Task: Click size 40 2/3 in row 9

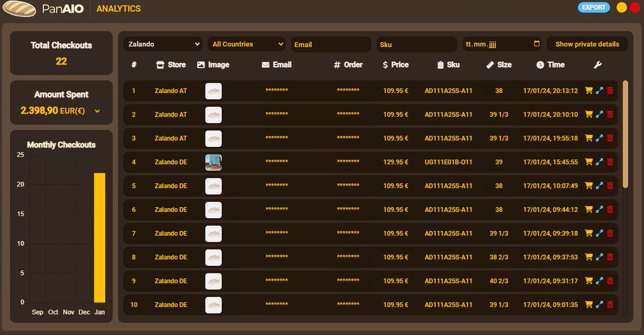Action: (499, 281)
